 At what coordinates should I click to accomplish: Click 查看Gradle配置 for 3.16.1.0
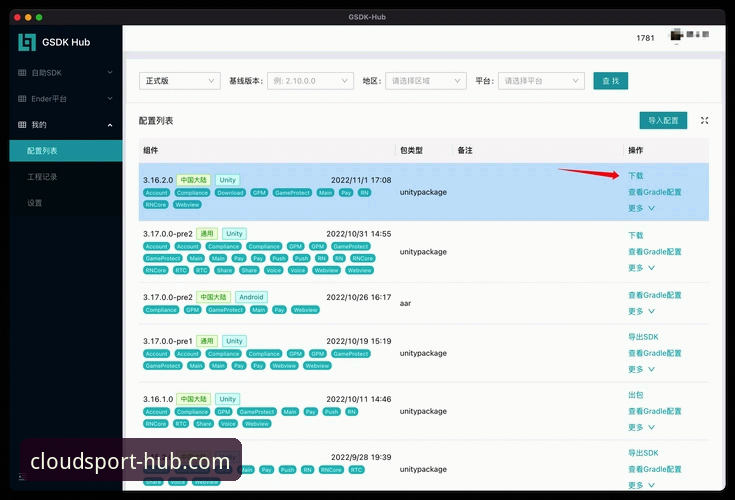pos(654,411)
